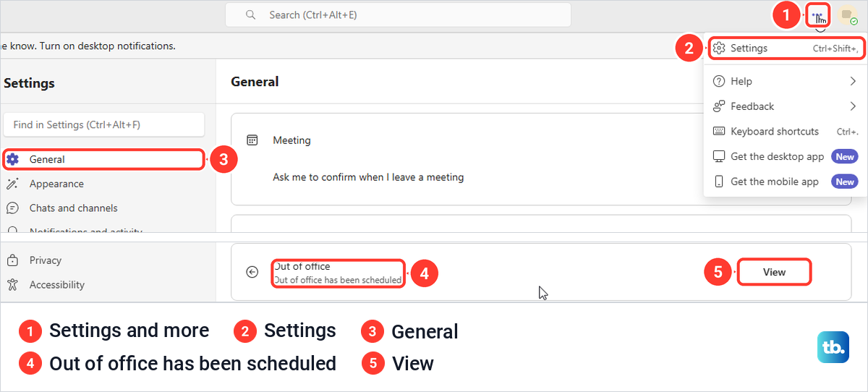Image resolution: width=868 pixels, height=392 pixels.
Task: Click the View button for Out of office
Action: [x=774, y=272]
